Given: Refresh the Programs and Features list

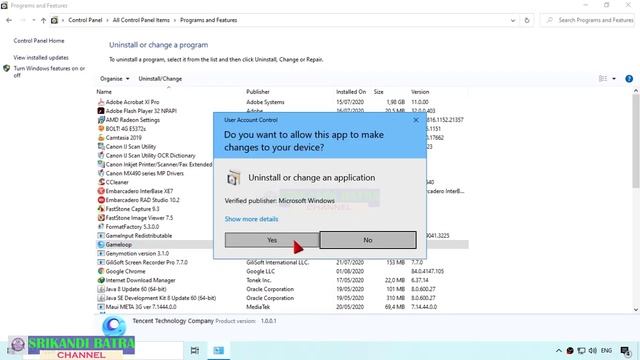Looking at the screenshot, I should [x=527, y=20].
